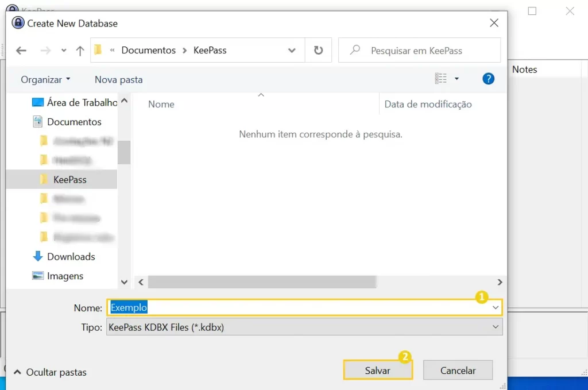Click the Documentos document icon in tree
The height and width of the screenshot is (390, 588).
coord(37,122)
